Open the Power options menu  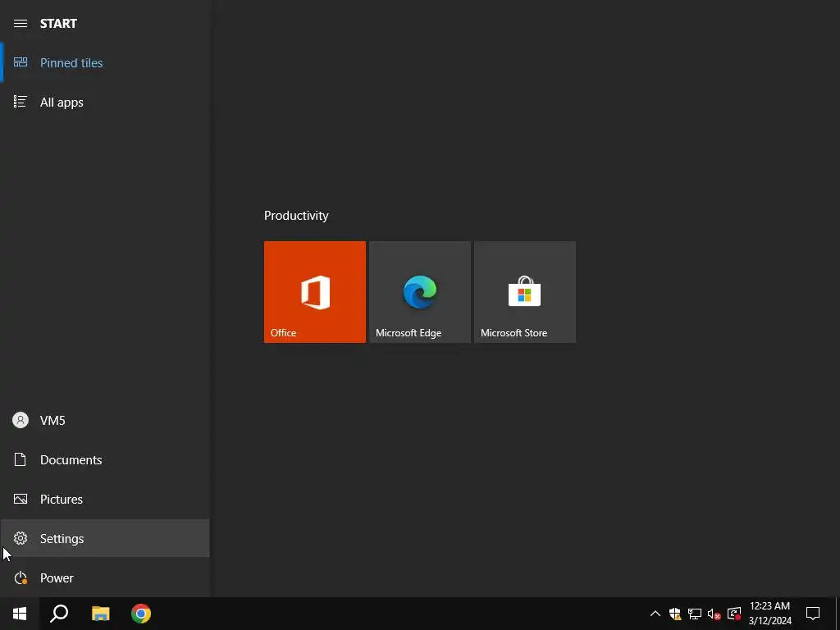tap(105, 577)
